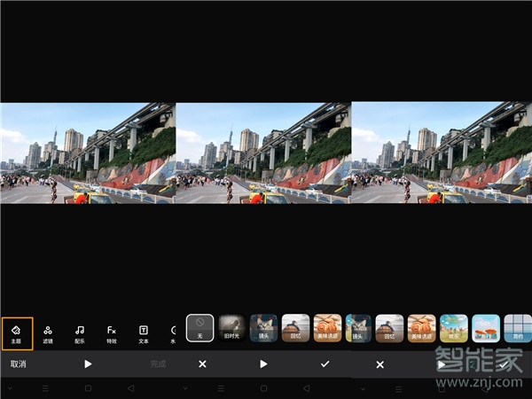Play the video in left panel
Image resolution: width=532 pixels, height=399 pixels.
pos(88,364)
